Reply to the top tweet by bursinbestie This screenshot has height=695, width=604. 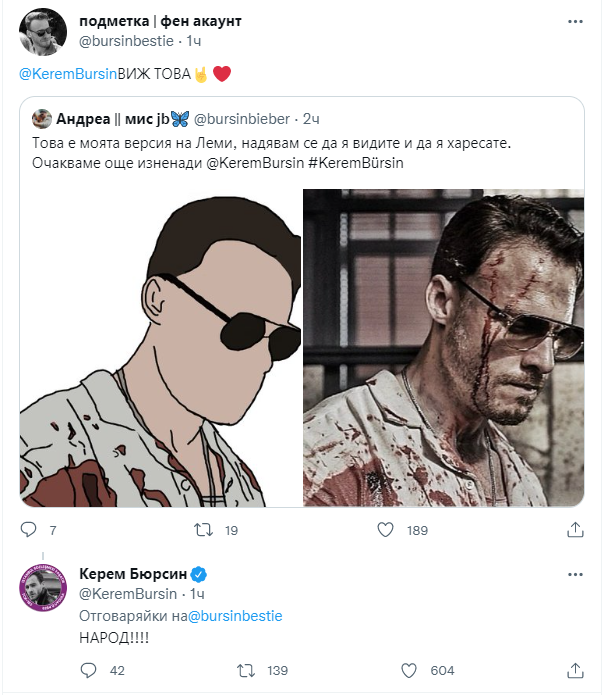28,529
